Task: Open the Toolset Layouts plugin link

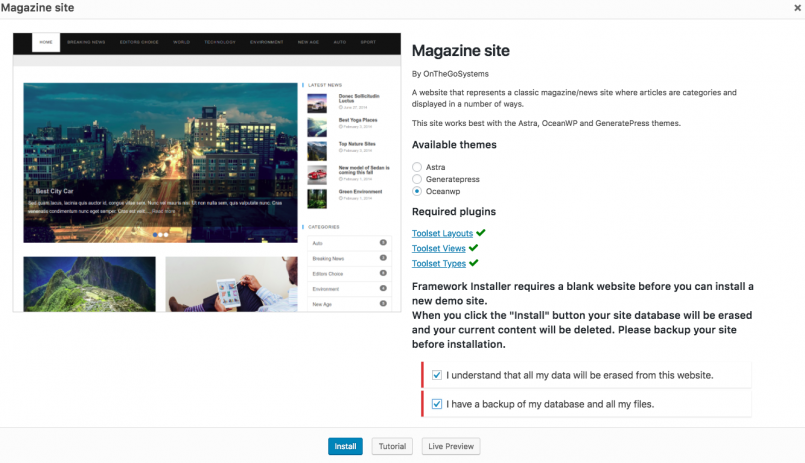Action: 442,233
